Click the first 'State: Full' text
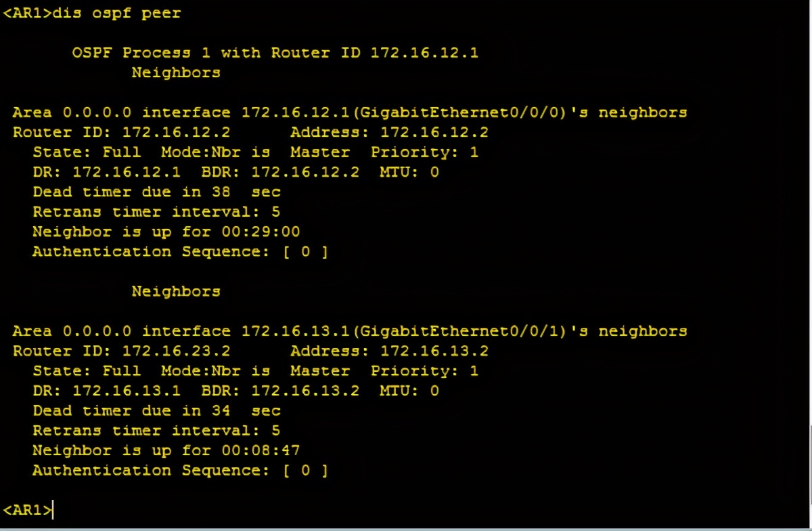This screenshot has width=812, height=531. (x=87, y=152)
